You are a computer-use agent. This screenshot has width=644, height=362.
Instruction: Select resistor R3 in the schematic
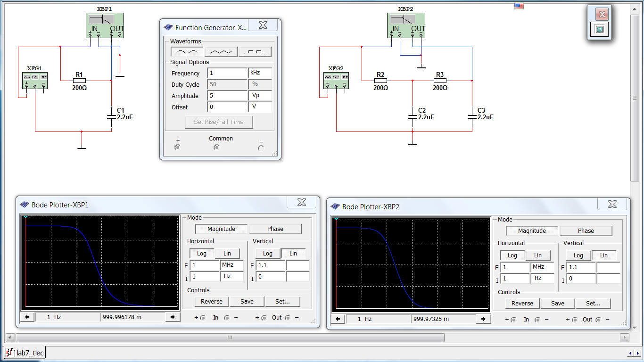440,81
